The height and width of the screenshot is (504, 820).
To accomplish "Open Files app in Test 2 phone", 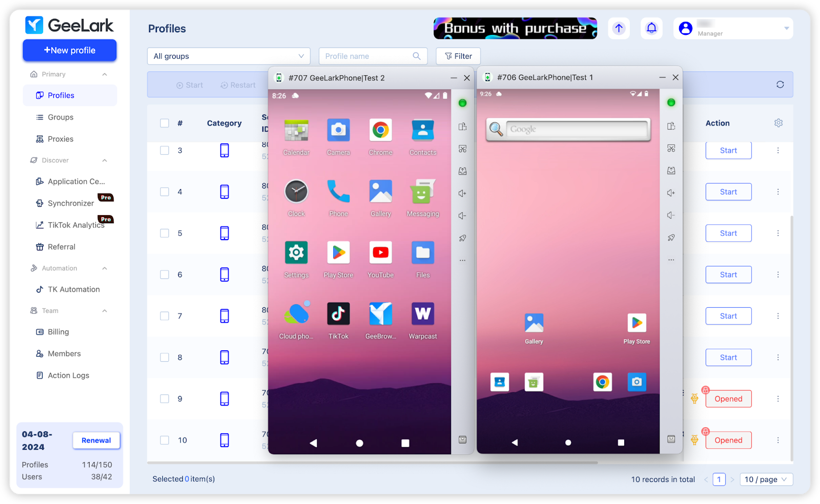I will point(423,253).
